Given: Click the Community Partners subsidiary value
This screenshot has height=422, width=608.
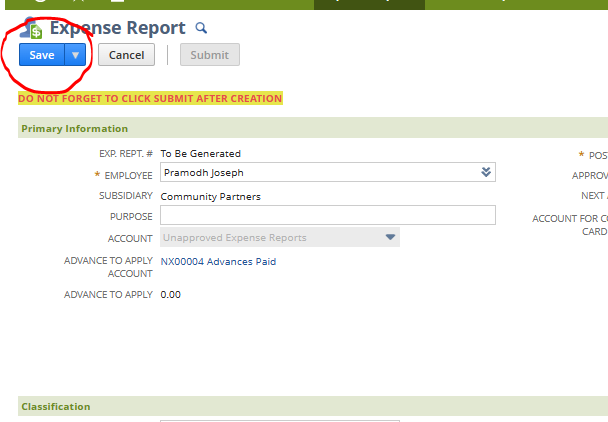Looking at the screenshot, I should [210, 197].
